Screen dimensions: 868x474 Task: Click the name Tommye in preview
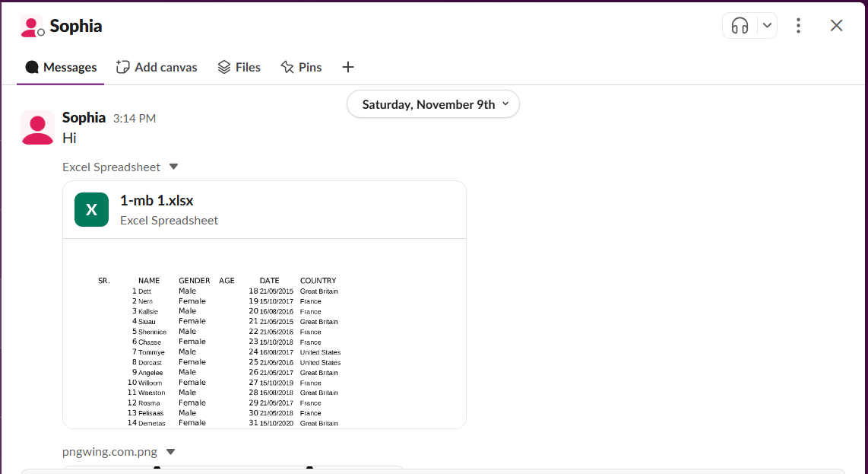pos(152,352)
